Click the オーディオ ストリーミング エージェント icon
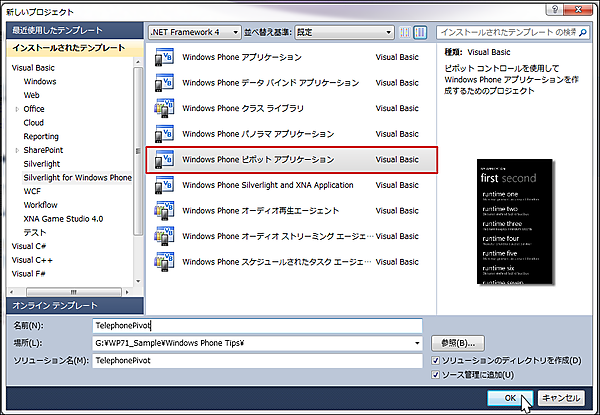The height and width of the screenshot is (415, 600). [164, 236]
